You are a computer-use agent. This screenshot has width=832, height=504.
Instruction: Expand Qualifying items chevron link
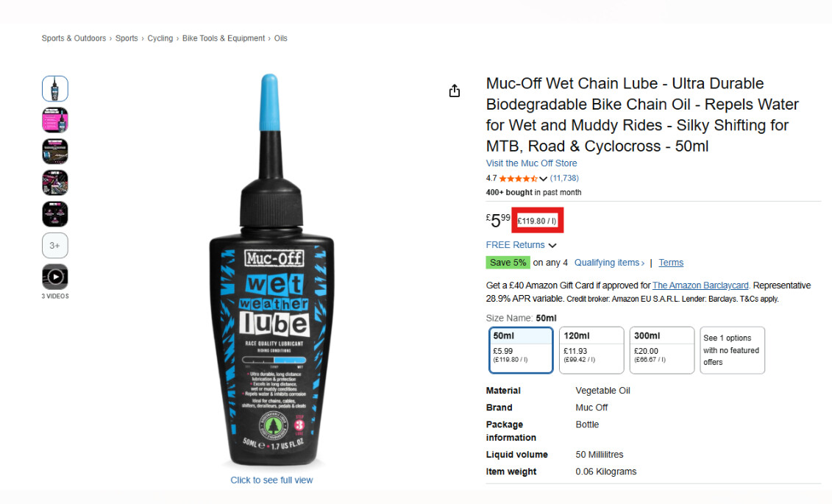tap(609, 263)
